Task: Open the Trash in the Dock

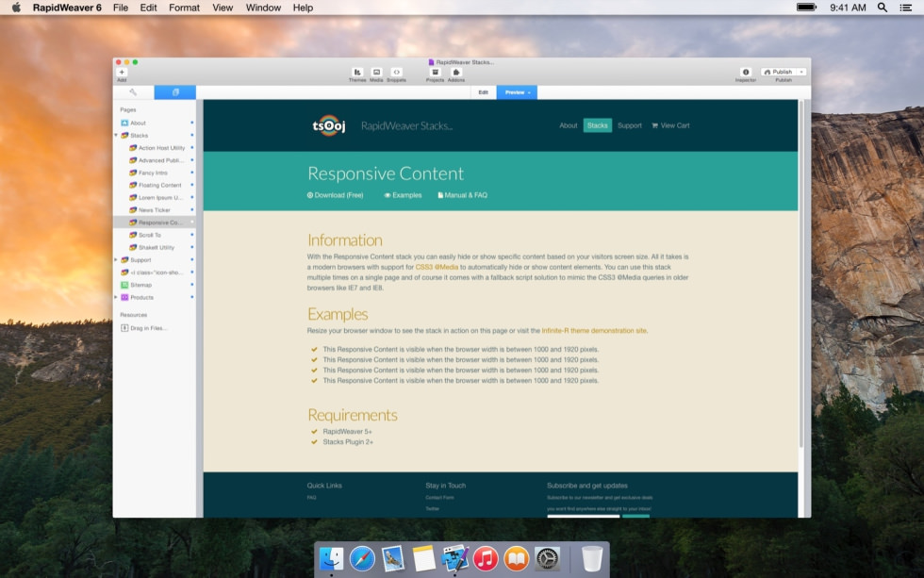Action: (592, 558)
